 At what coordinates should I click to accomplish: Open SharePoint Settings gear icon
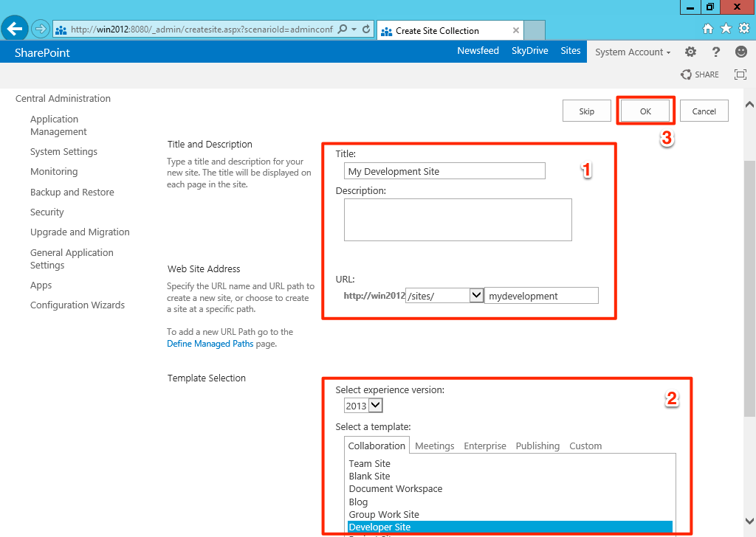pyautogui.click(x=690, y=52)
